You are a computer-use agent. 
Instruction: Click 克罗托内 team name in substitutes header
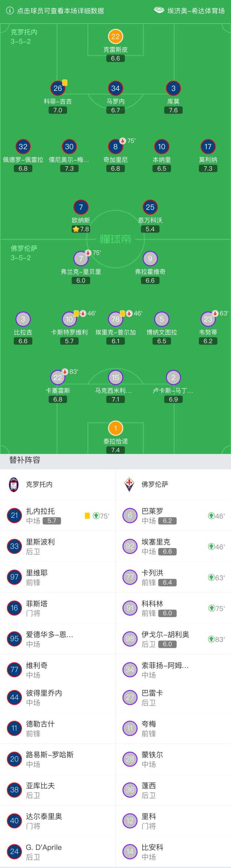[39, 484]
